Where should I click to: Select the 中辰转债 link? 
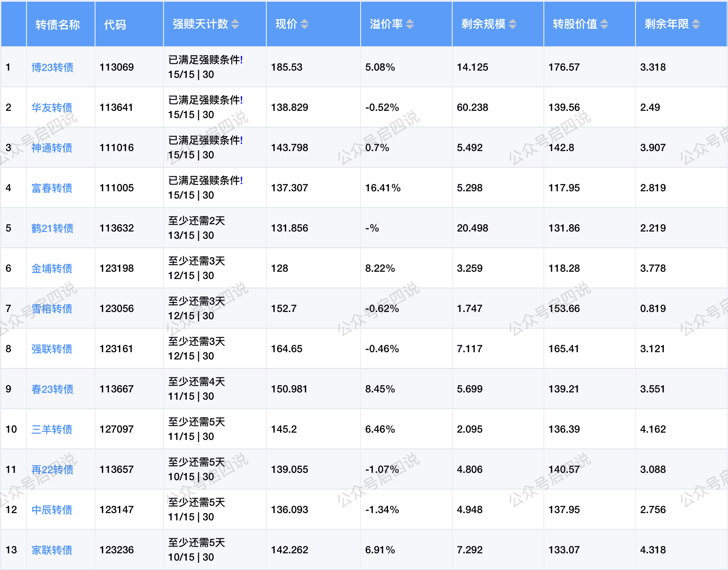pyautogui.click(x=52, y=510)
